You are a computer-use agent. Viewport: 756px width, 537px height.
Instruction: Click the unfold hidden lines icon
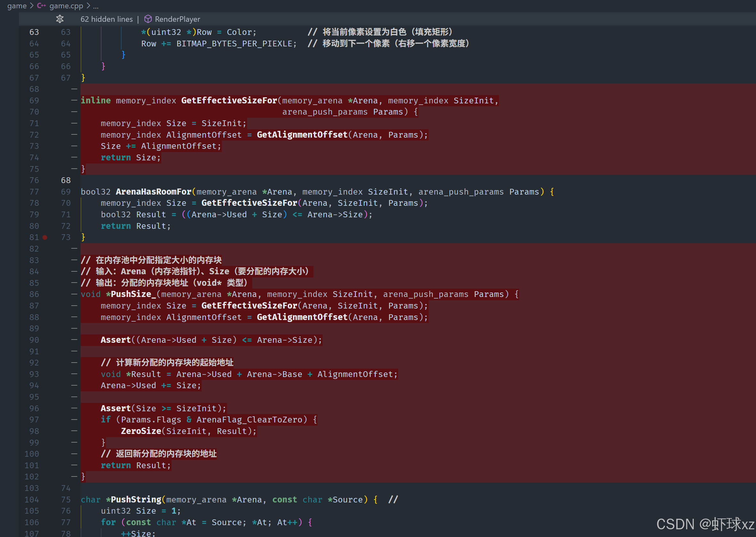[60, 19]
